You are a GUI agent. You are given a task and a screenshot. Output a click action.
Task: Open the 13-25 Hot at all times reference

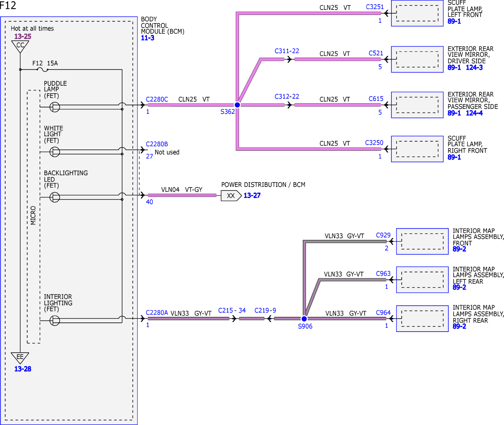click(23, 36)
